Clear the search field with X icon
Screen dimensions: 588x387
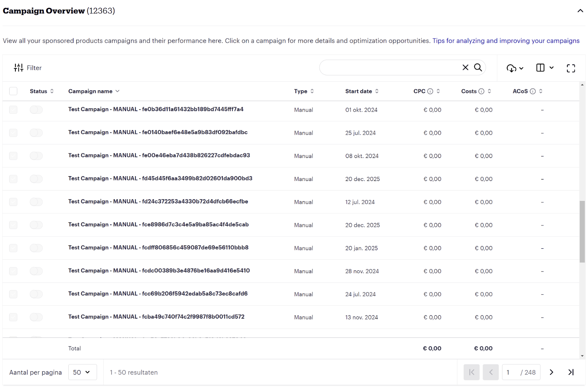tap(465, 68)
